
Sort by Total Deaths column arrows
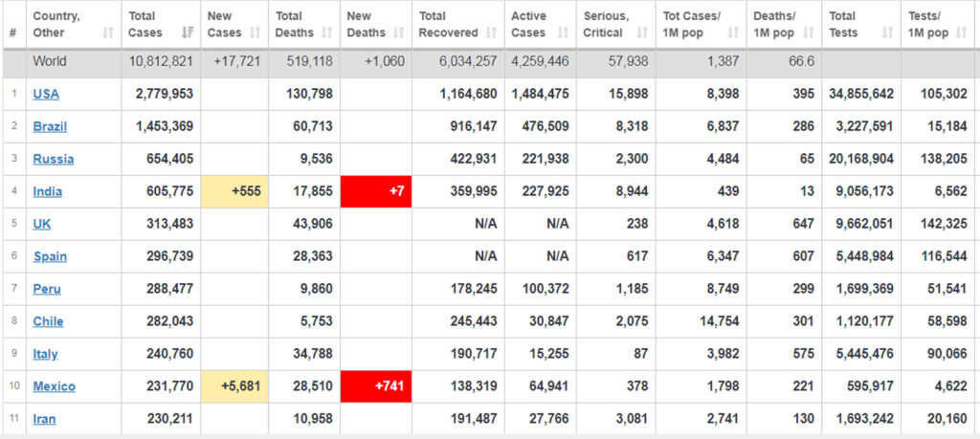pyautogui.click(x=327, y=33)
